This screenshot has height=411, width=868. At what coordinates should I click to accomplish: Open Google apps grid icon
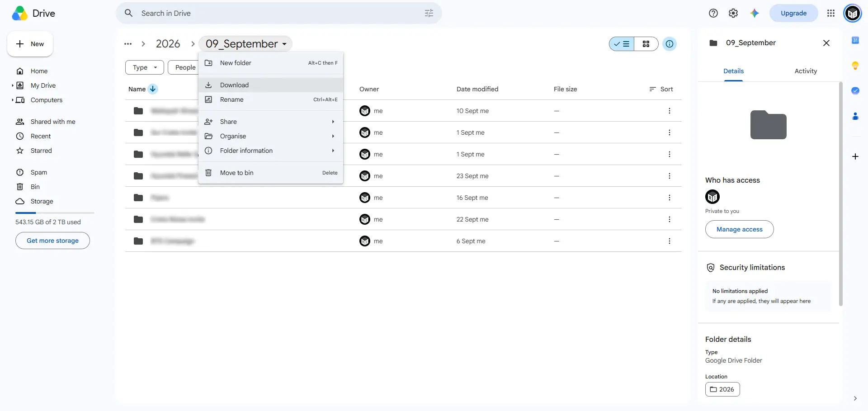[831, 13]
